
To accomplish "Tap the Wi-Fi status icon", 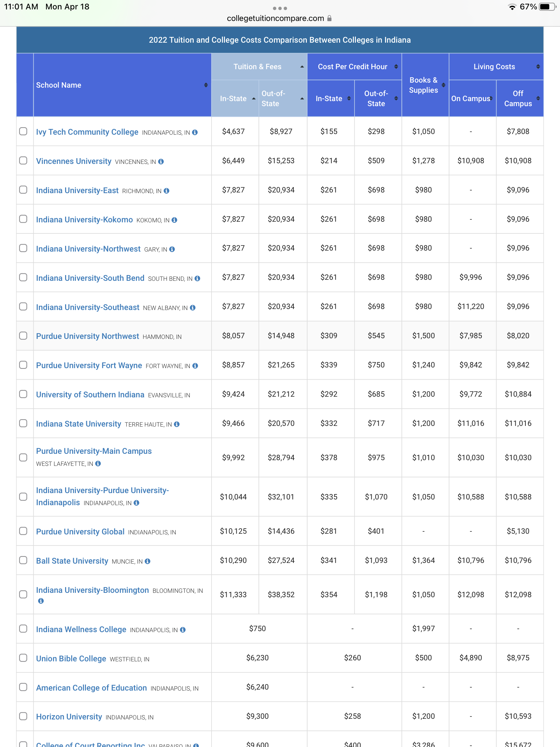I will click(x=512, y=7).
